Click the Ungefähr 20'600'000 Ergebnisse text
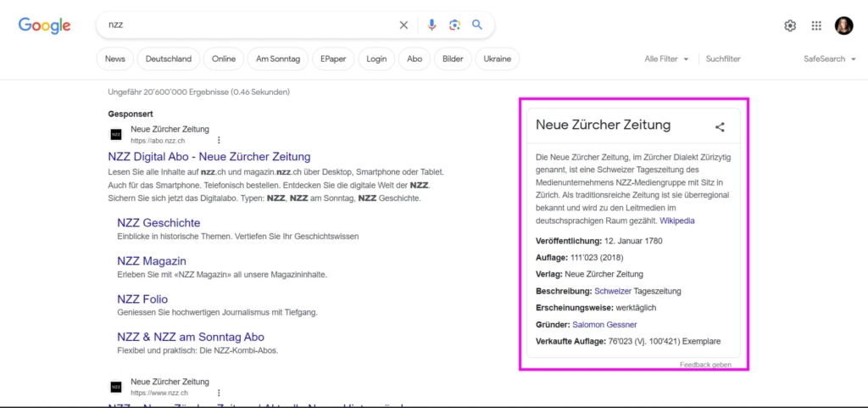 tap(198, 92)
